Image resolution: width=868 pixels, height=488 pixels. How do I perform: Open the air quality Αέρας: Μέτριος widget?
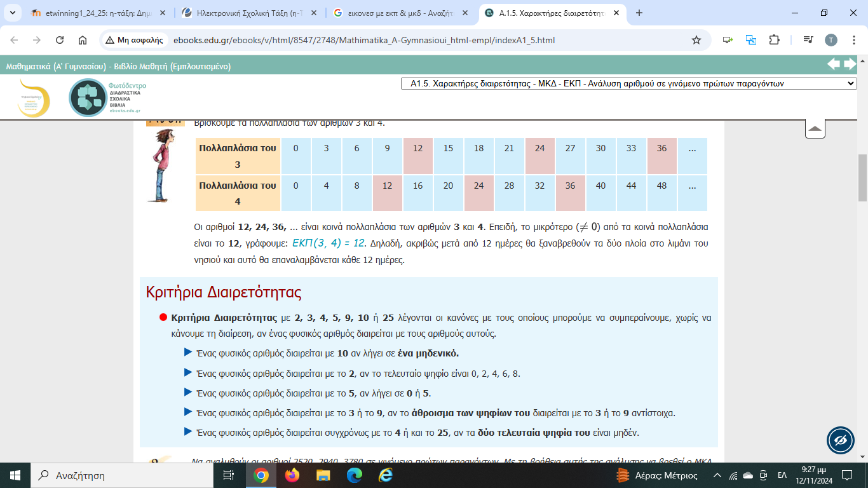(x=657, y=475)
